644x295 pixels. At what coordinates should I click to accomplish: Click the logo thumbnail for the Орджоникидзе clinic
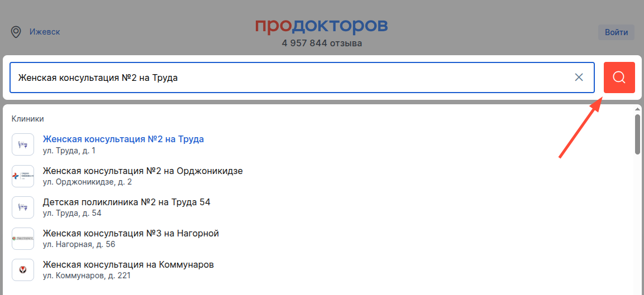[x=22, y=176]
